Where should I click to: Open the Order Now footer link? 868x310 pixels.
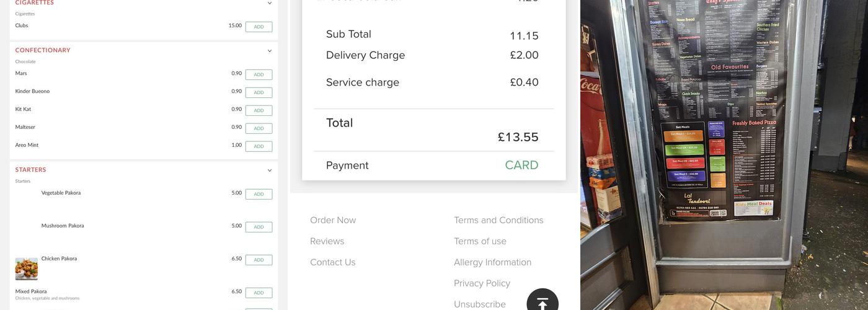333,220
